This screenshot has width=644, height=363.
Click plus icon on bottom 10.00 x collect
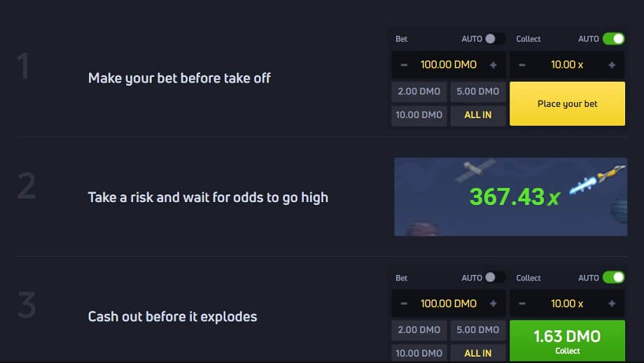612,304
